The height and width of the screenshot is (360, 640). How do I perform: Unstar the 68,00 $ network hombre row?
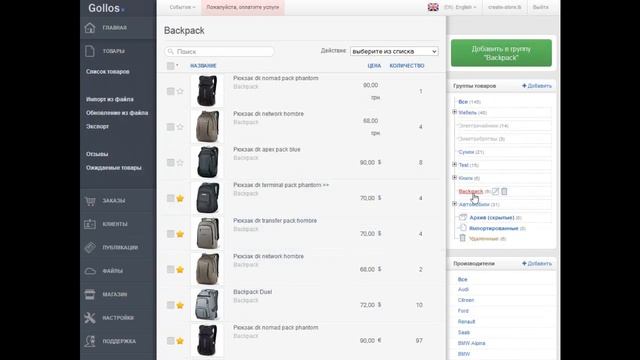tap(180, 270)
